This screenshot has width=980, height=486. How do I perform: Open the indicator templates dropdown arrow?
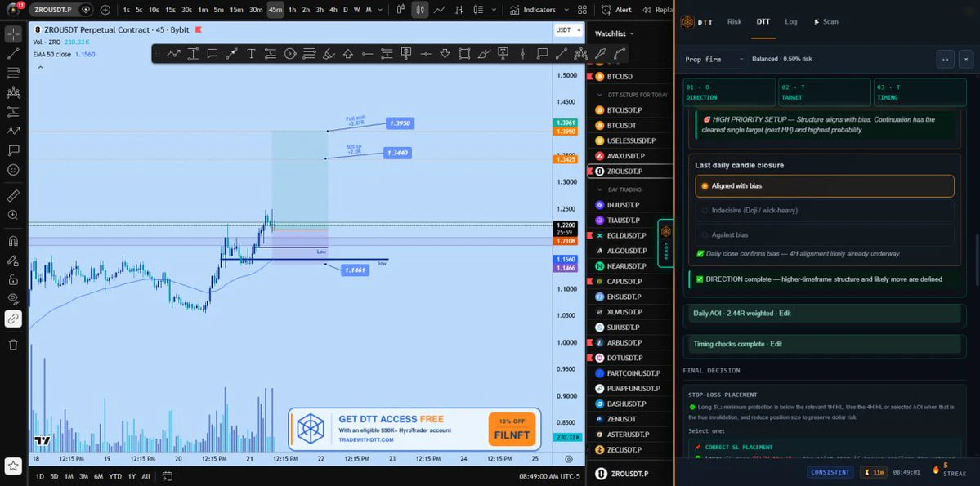tap(566, 10)
